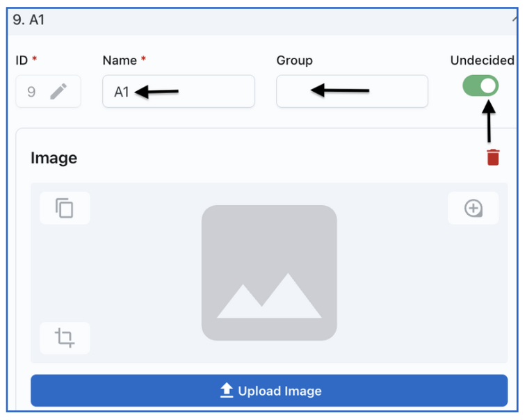Click the upload arrow icon on the blue button
This screenshot has width=527, height=420.
(227, 390)
